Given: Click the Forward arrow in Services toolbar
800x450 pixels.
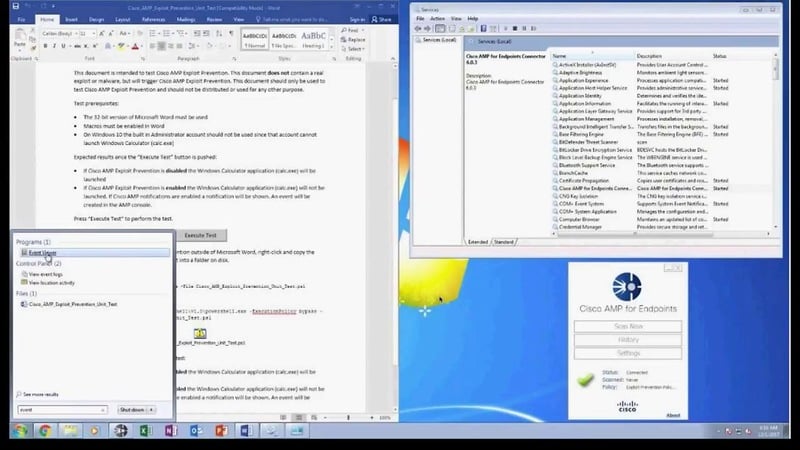Looking at the screenshot, I should [x=428, y=29].
